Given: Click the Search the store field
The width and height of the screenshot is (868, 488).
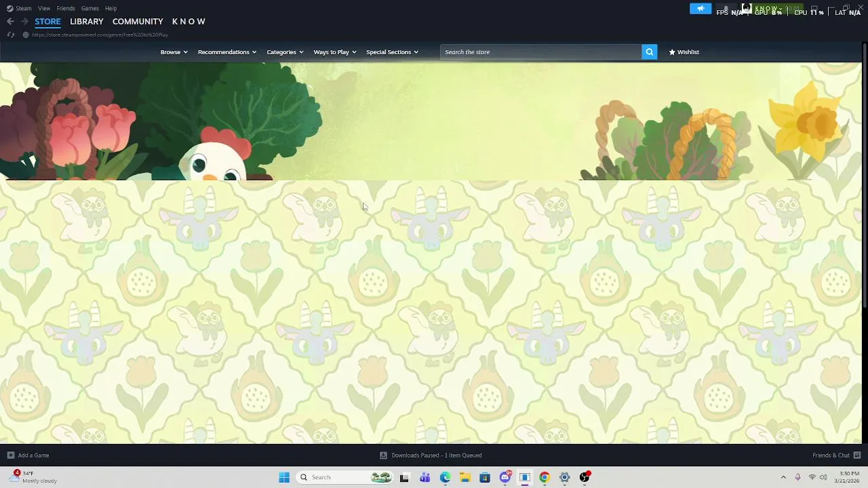Looking at the screenshot, I should (x=541, y=52).
